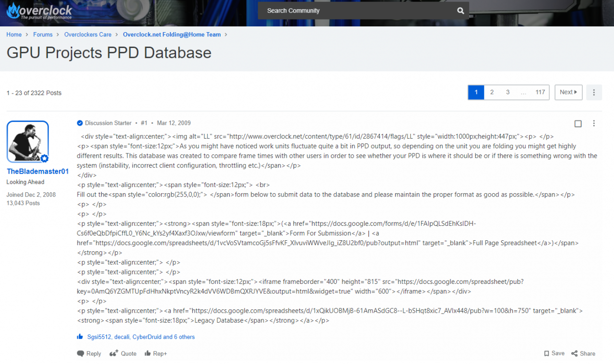This screenshot has width=614, height=364.
Task: Save the post with bookmark icon
Action: (x=546, y=353)
